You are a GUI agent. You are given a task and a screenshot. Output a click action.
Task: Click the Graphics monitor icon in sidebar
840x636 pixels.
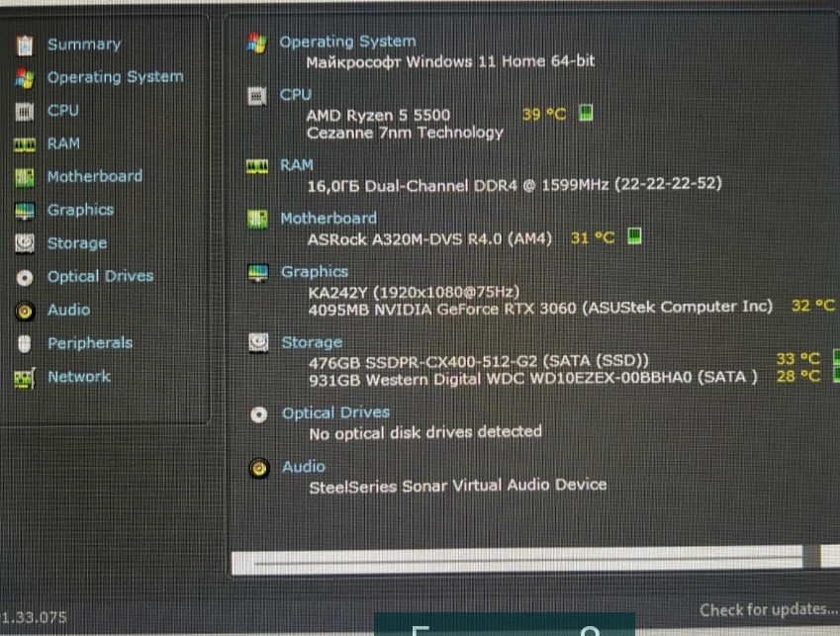pos(26,211)
